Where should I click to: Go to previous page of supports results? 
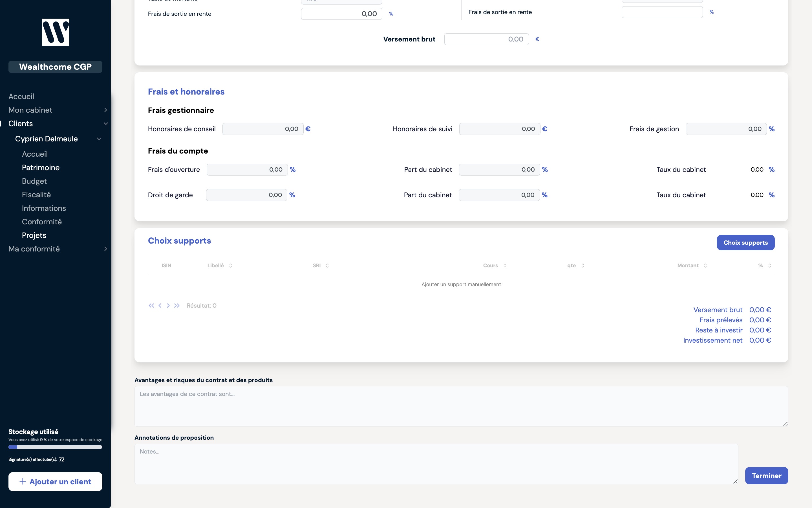click(x=160, y=305)
